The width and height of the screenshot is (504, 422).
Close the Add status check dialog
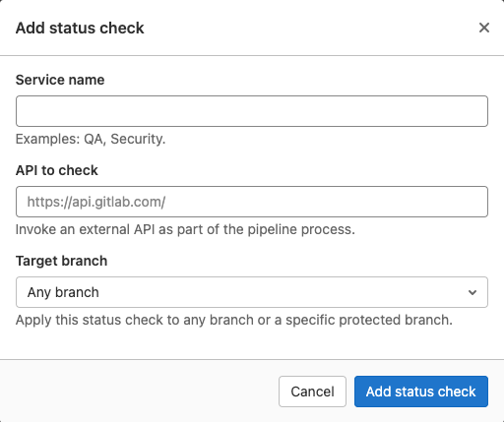484,28
